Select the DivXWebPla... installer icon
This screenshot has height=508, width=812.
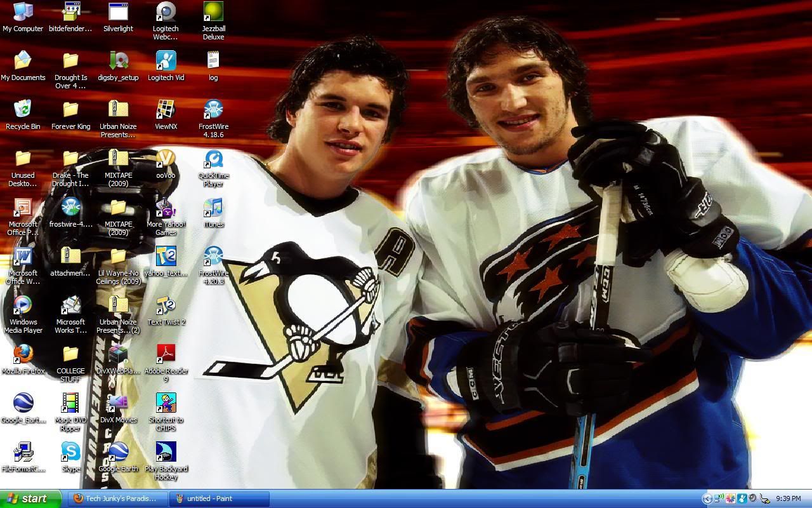[x=118, y=360]
